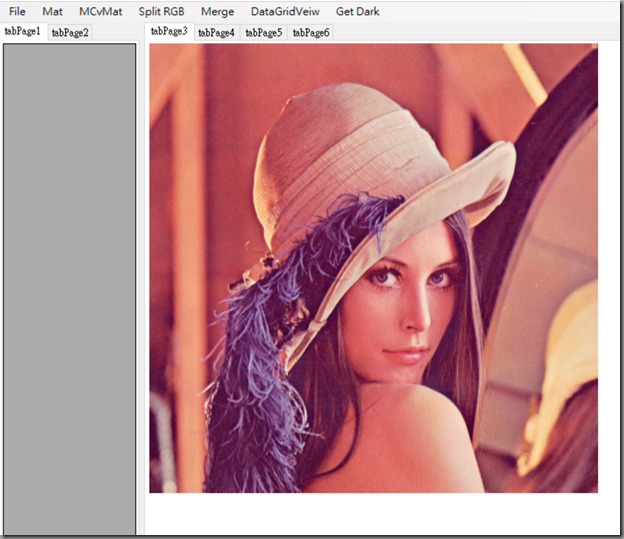Open the File menu
624x539 pixels.
[17, 12]
